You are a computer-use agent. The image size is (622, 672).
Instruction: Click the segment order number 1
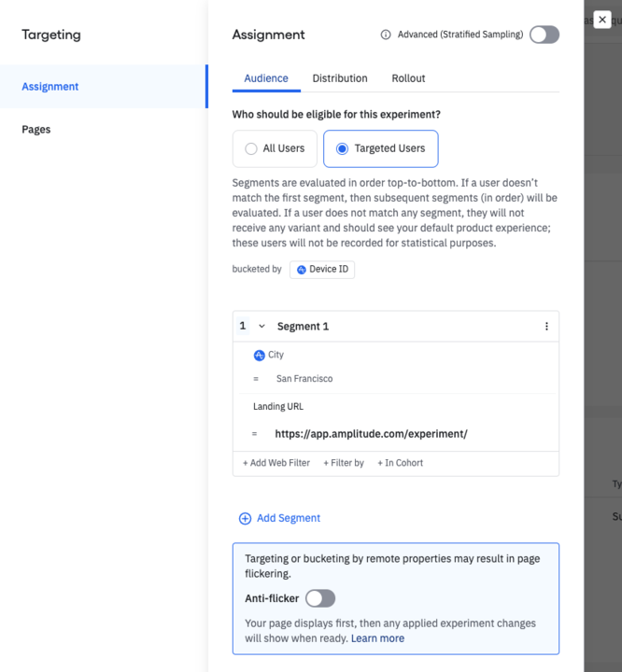pyautogui.click(x=243, y=326)
